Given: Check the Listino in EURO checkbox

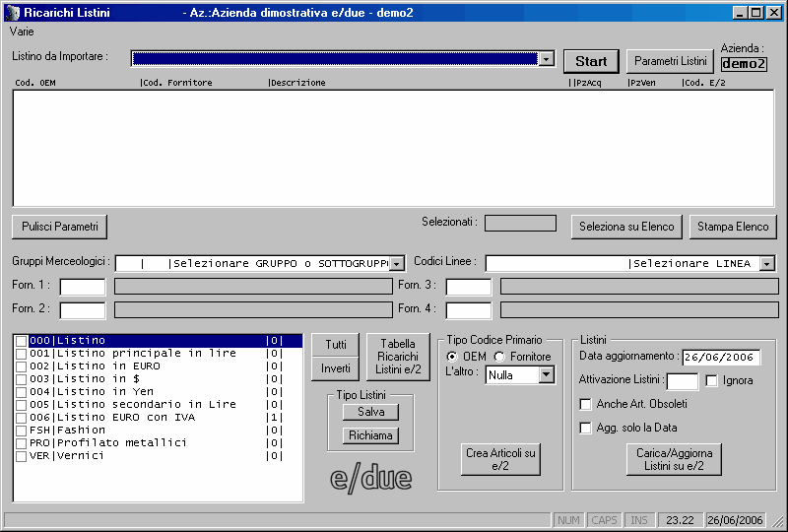Looking at the screenshot, I should 21,366.
